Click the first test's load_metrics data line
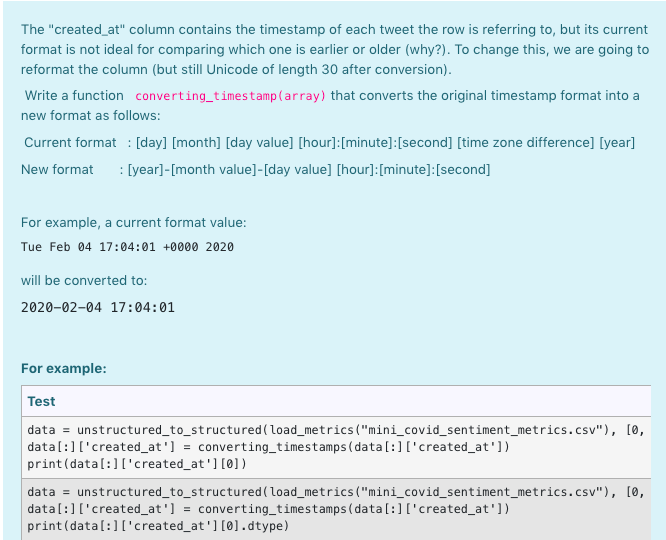 336,430
